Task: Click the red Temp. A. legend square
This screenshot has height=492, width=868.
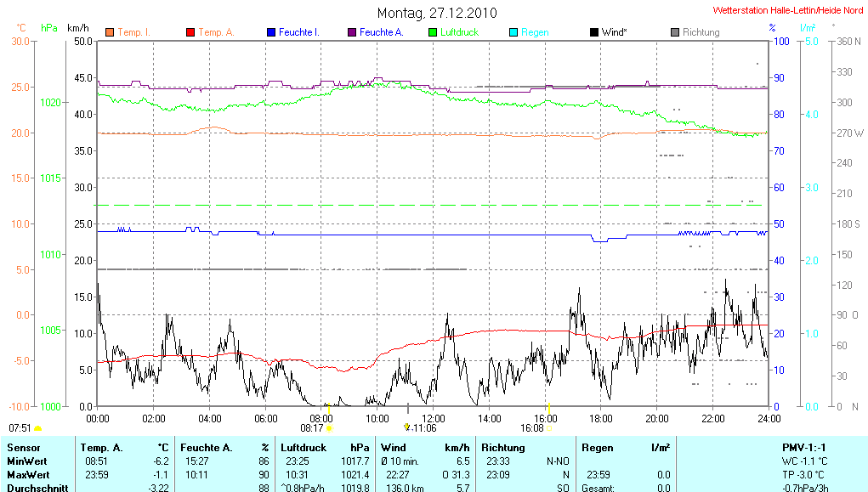Action: pyautogui.click(x=190, y=32)
